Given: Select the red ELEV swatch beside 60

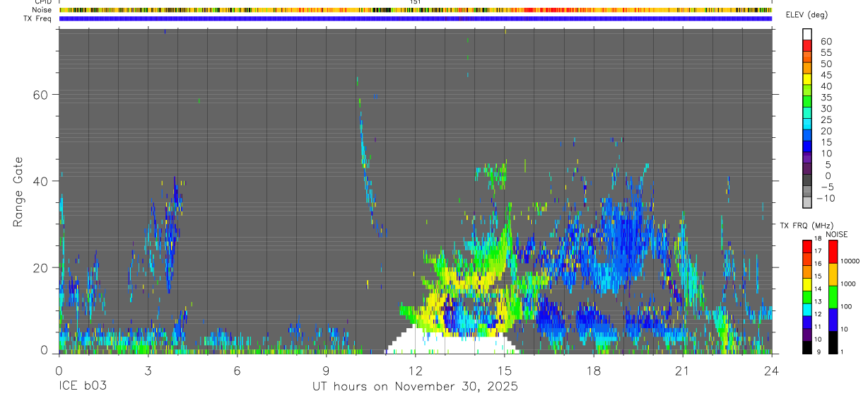Looking at the screenshot, I should pyautogui.click(x=807, y=46).
